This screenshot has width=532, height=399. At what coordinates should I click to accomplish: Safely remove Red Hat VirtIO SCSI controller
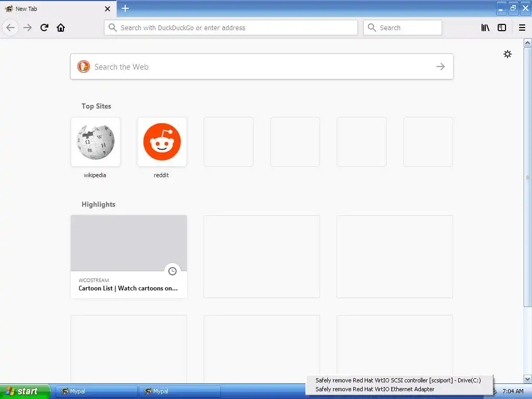pos(398,380)
